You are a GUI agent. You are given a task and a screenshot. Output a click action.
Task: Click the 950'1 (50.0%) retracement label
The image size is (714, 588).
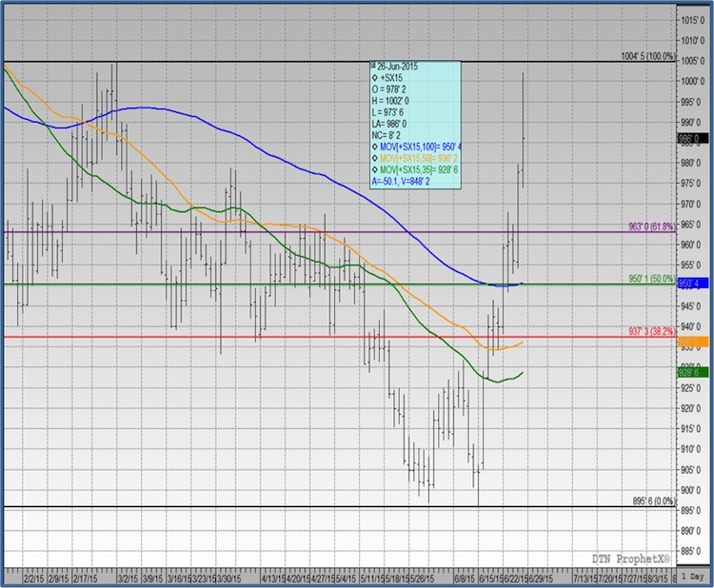tap(651, 279)
